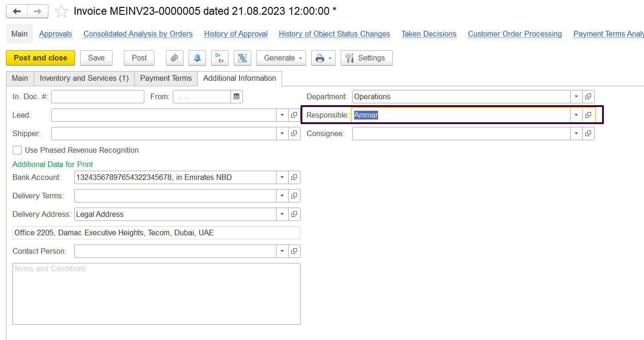644x340 pixels.
Task: Open the Dr/Cr accounting entries icon
Action: click(219, 58)
